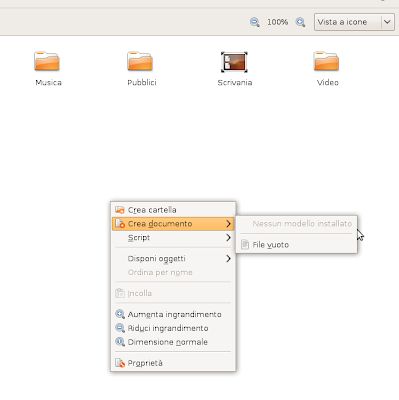
Task: Click the Aumenta ingrandimento magnifier icon
Action: [120, 314]
